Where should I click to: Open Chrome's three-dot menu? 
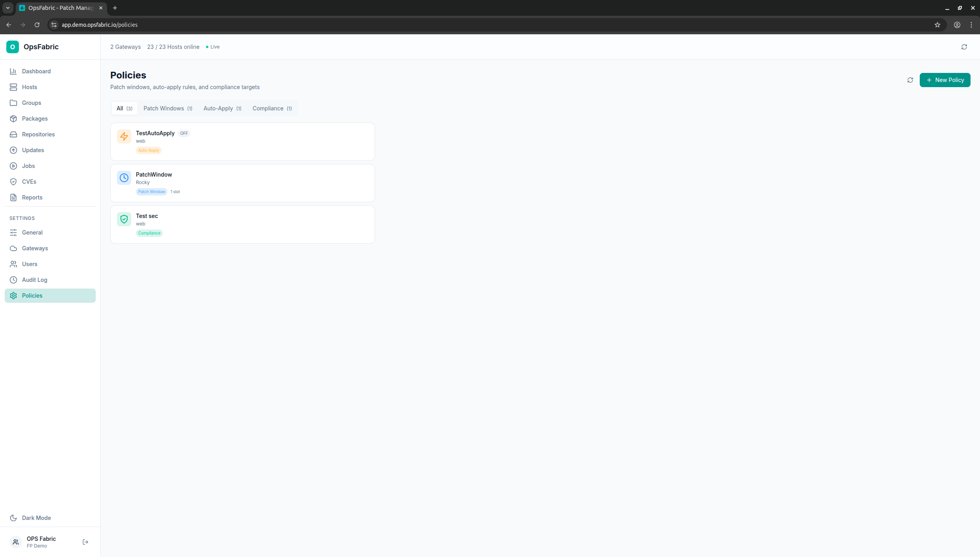pos(971,25)
